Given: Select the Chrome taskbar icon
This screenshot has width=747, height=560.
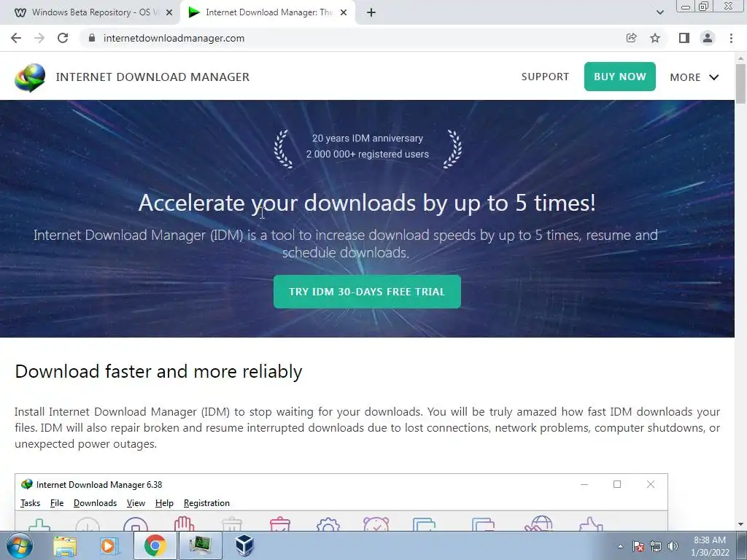Looking at the screenshot, I should 155,545.
